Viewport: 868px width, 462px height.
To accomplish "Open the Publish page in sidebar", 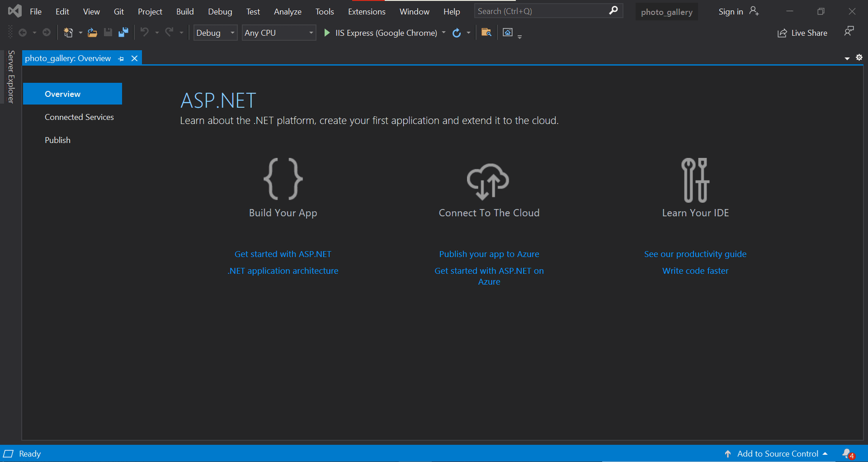I will click(57, 140).
